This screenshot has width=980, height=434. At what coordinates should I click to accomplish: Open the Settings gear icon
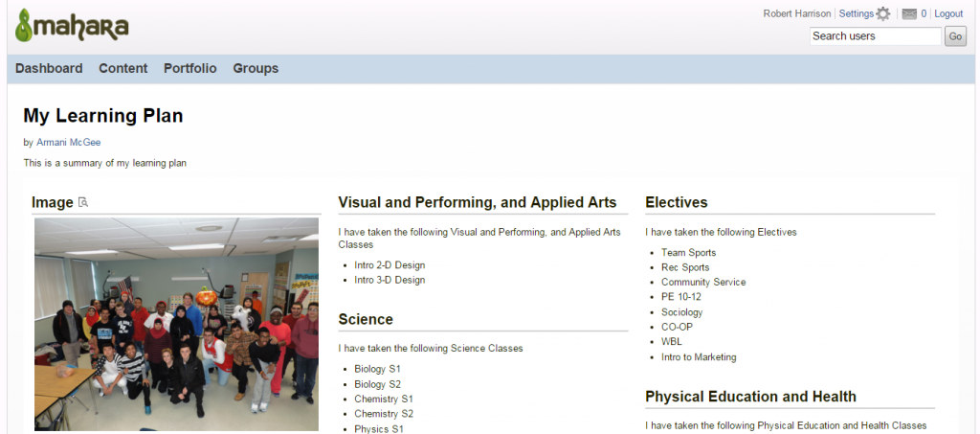click(882, 14)
